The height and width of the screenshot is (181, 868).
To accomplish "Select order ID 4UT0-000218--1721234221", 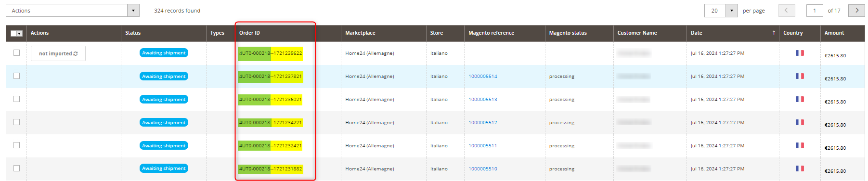I will click(x=271, y=123).
